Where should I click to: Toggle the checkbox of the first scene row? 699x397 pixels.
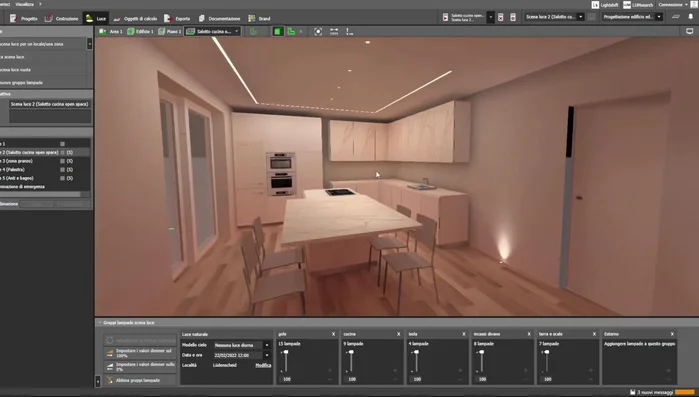(62, 144)
